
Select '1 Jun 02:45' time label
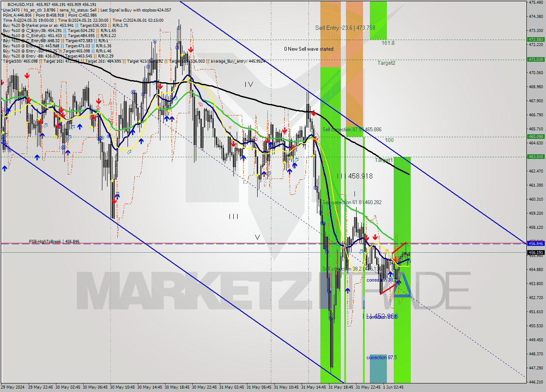pos(394,387)
